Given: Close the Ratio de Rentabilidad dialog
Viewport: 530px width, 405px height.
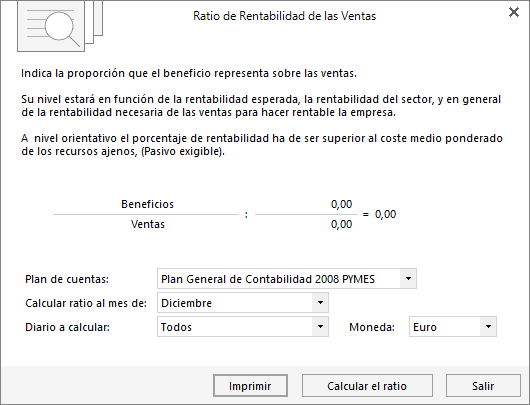Looking at the screenshot, I should coord(514,12).
